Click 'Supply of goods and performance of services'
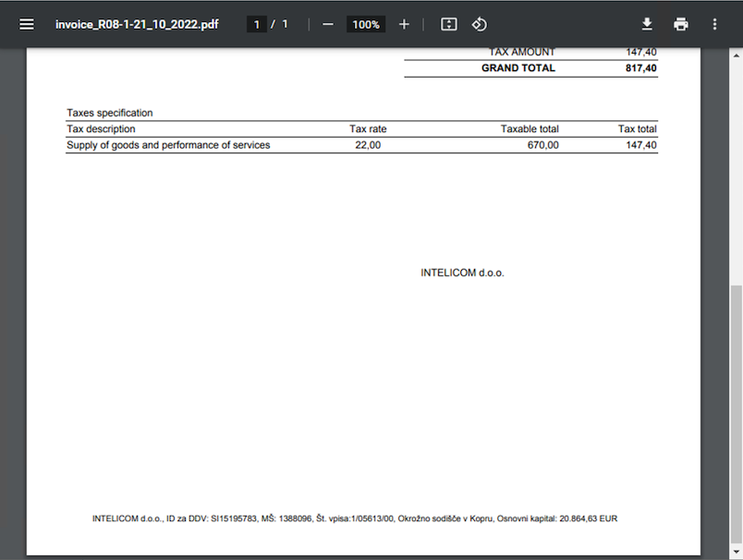 point(168,145)
